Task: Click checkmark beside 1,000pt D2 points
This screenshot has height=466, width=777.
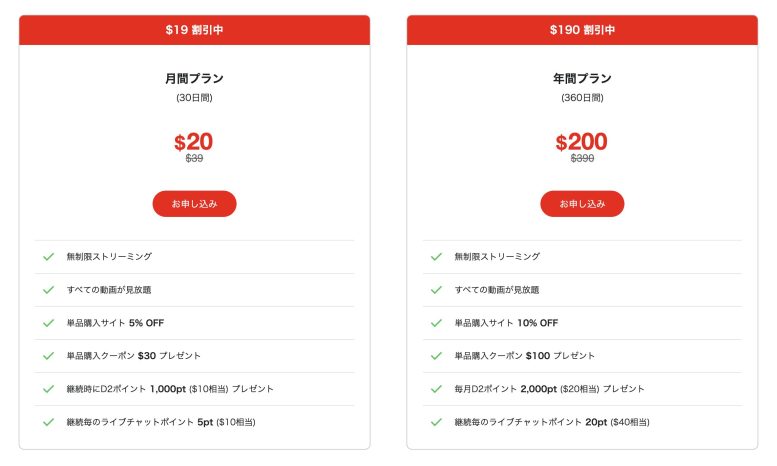Action: [x=48, y=389]
